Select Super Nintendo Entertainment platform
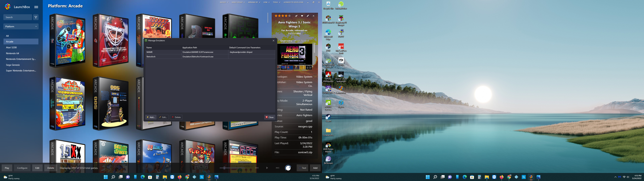This screenshot has width=644, height=181. (21, 71)
